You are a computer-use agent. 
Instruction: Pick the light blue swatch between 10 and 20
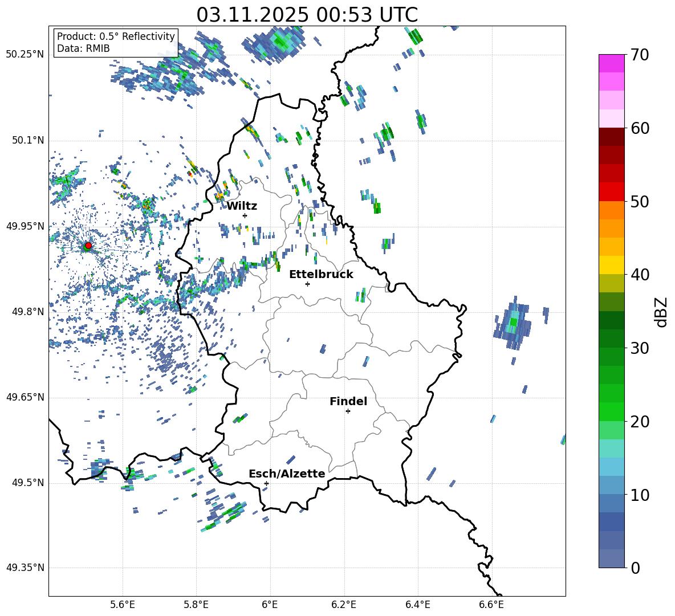pos(611,466)
